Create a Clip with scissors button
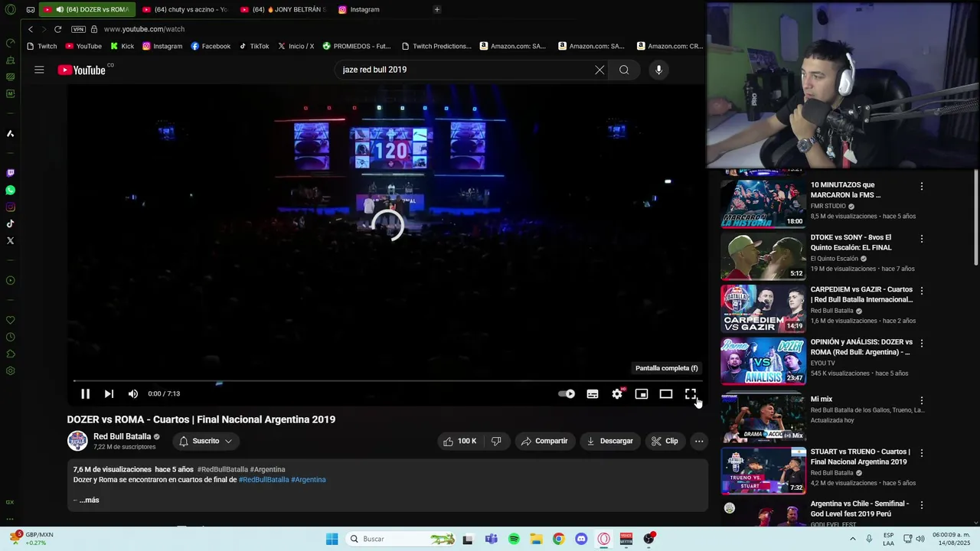The height and width of the screenshot is (551, 980). click(665, 441)
